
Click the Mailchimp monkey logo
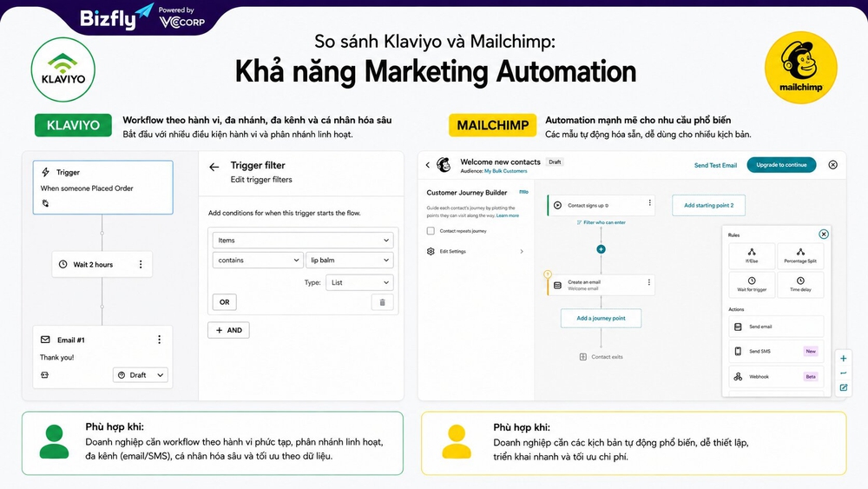[x=800, y=68]
